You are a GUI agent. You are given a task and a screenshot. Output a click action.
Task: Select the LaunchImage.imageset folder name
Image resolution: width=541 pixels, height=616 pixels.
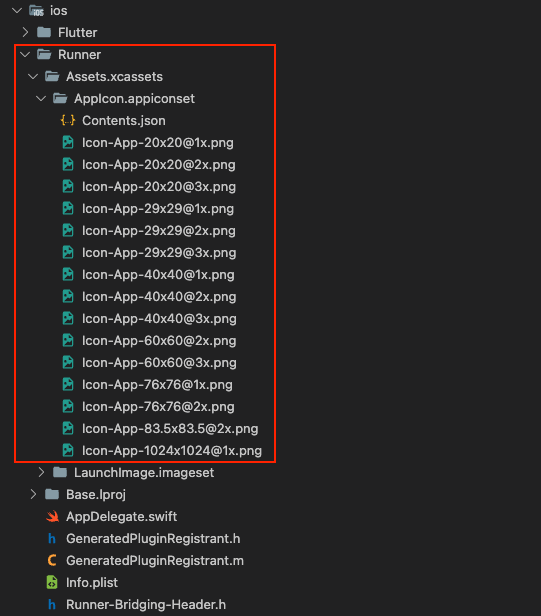coord(144,473)
